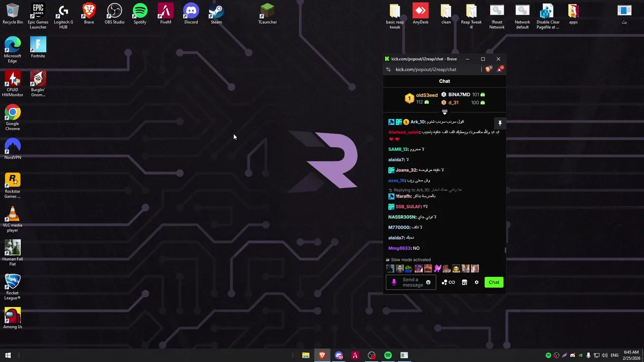Select the VLC media player icon
Screen dimensions: 644x362
13,219
